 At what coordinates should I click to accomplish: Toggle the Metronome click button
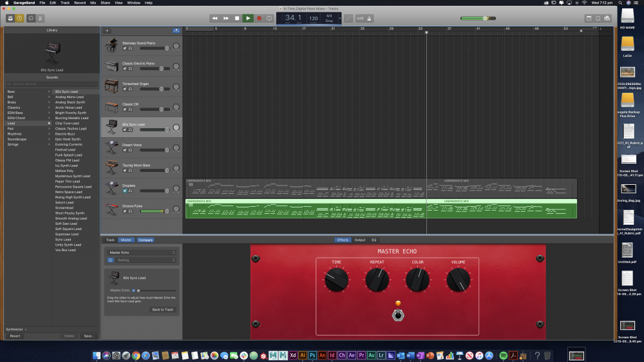(369, 18)
